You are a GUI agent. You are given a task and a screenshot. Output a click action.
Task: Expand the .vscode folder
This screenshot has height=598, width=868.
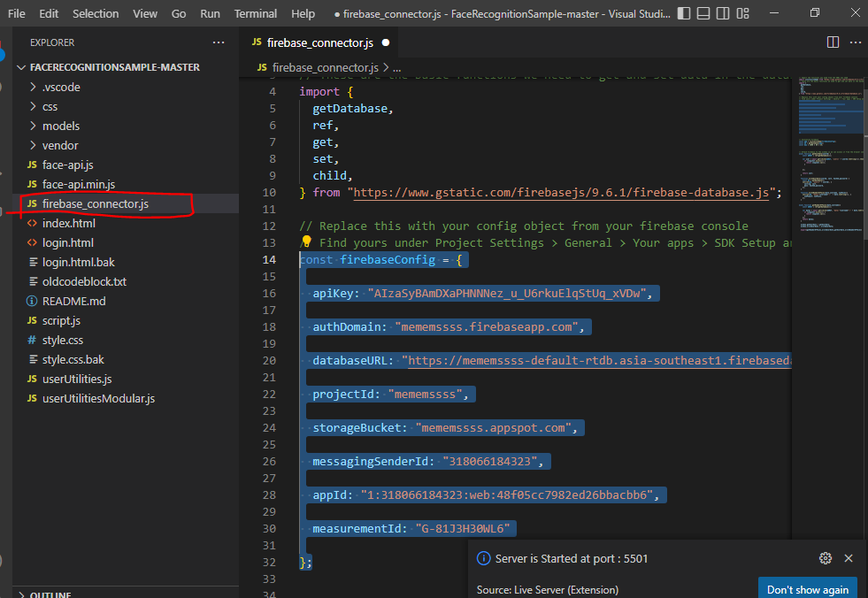pos(126,87)
